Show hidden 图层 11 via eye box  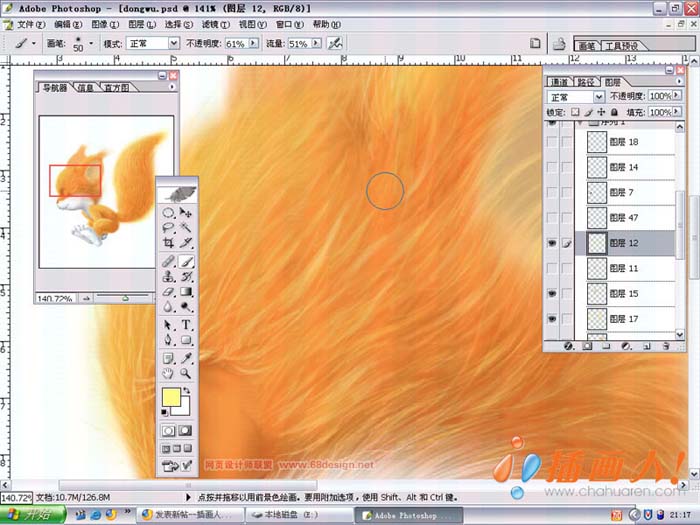[552, 268]
